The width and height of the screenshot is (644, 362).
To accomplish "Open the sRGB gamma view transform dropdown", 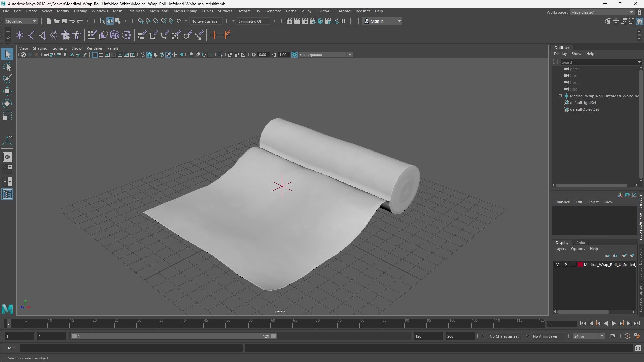I will click(325, 55).
